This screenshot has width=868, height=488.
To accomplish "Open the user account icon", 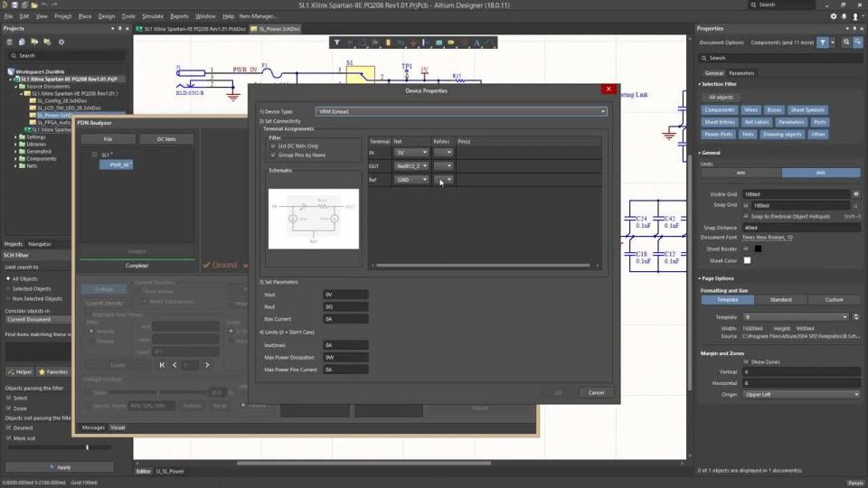I will click(855, 16).
